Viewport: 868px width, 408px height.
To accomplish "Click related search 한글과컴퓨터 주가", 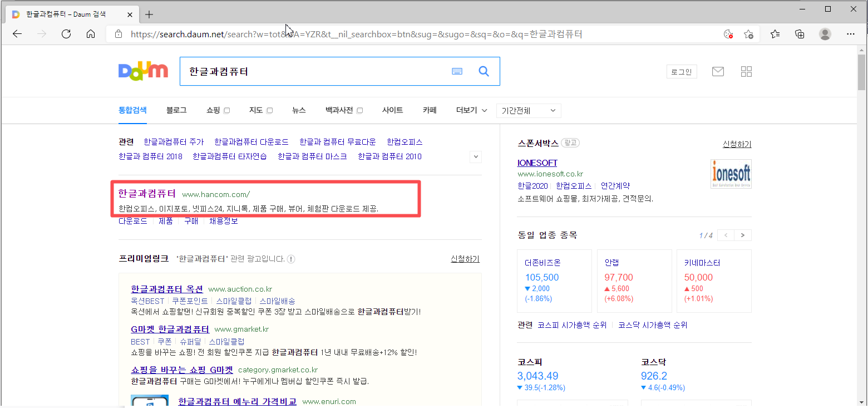I will tap(174, 142).
